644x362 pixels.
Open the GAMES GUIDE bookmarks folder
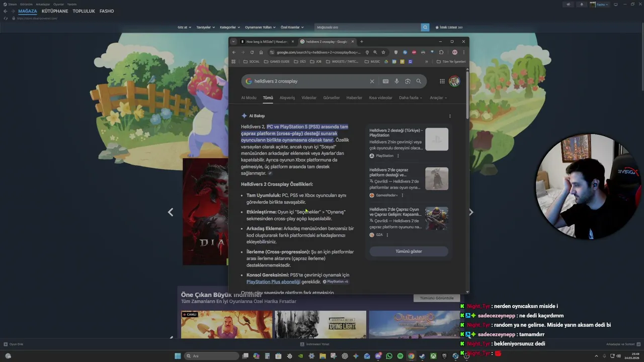tap(277, 62)
